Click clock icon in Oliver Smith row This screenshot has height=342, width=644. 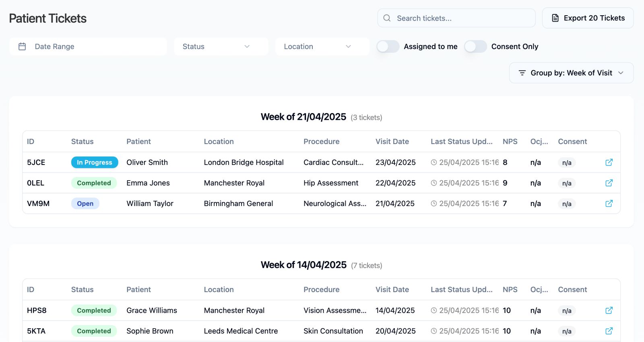point(434,163)
